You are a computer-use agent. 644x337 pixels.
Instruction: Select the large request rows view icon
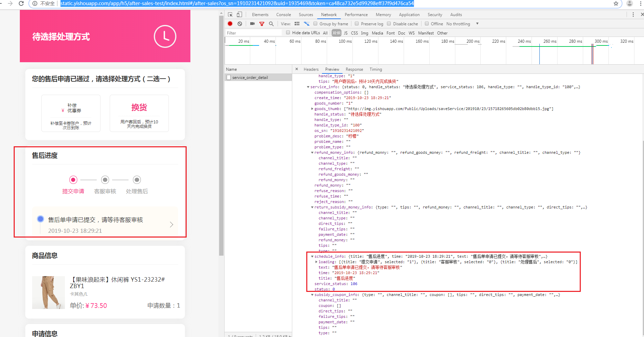297,24
